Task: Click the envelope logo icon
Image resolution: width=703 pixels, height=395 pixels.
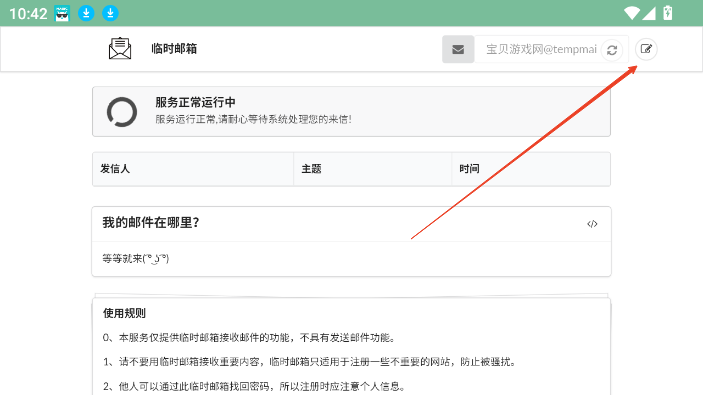Action: (120, 48)
